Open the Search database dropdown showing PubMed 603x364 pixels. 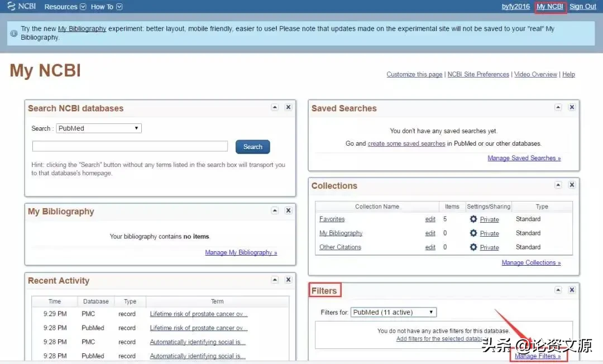tap(99, 128)
